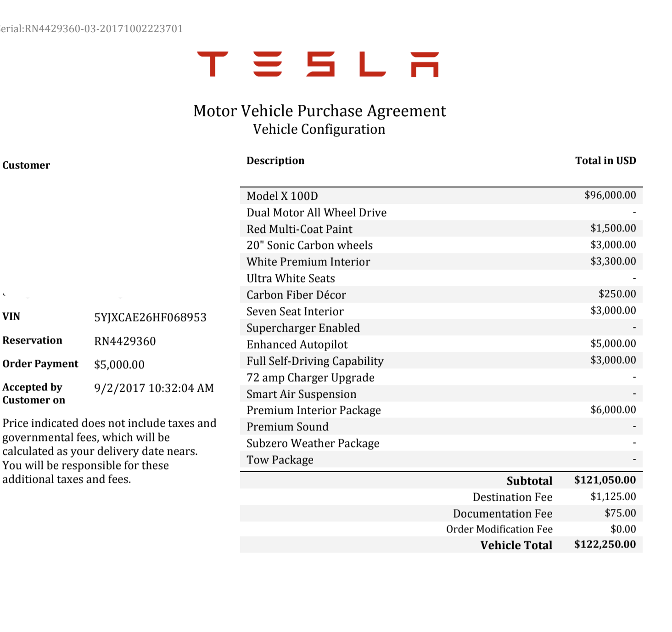Click the Subtotal amount $121,050.00
Image resolution: width=672 pixels, height=632 pixels.
point(605,480)
